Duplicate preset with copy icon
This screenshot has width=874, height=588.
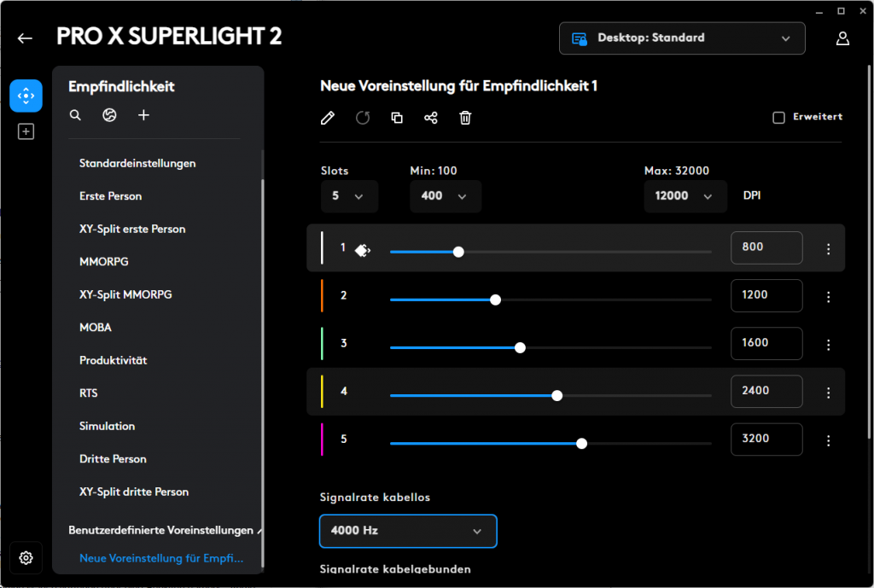tap(397, 118)
